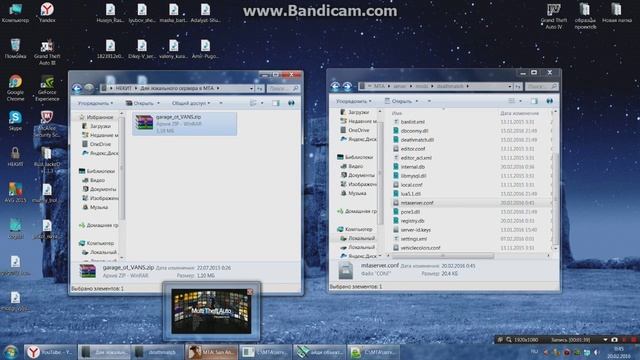The height and width of the screenshot is (360, 640).
Task: Click Избранное in the НЕКИТ window sidebar
Action: [99, 117]
